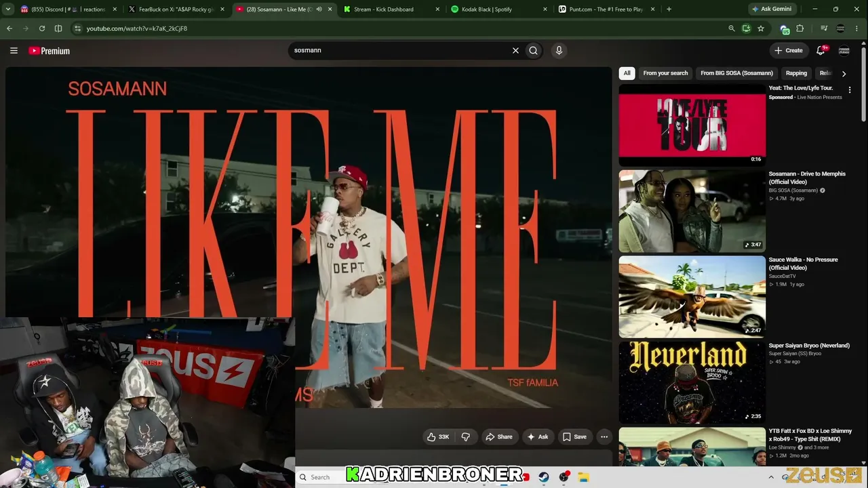Open Steam from the taskbar
The width and height of the screenshot is (868, 488).
point(544,477)
